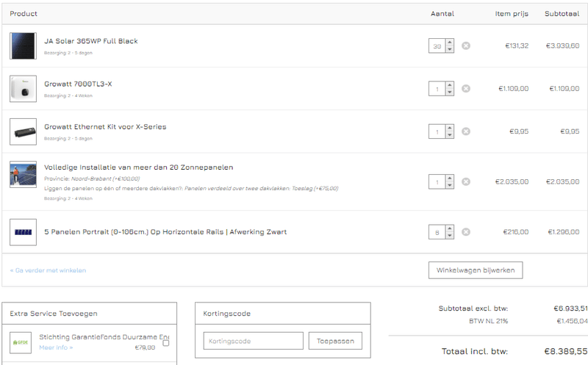The height and width of the screenshot is (365, 588).
Task: Enable Stichting Garantiefonds extra service checkbox
Action: pyautogui.click(x=166, y=343)
